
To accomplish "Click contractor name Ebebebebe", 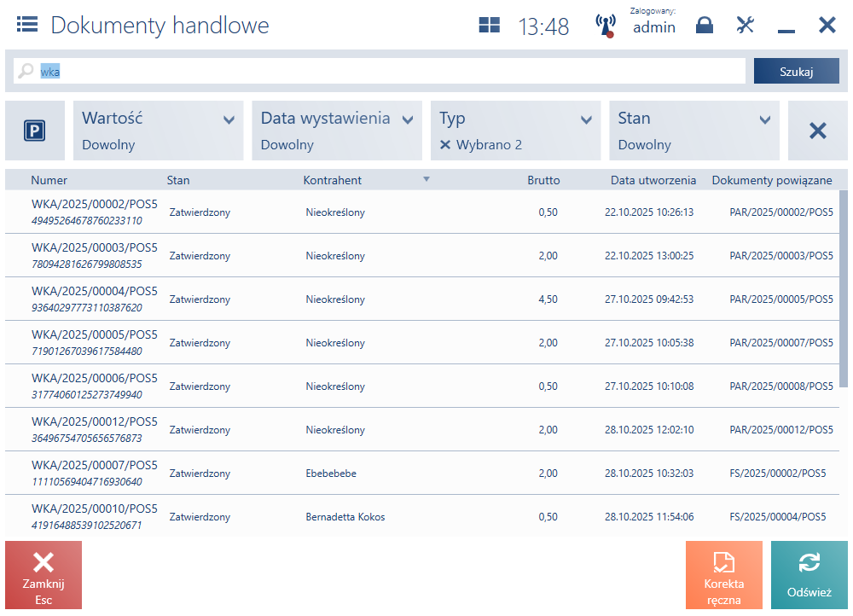I will (x=331, y=474).
